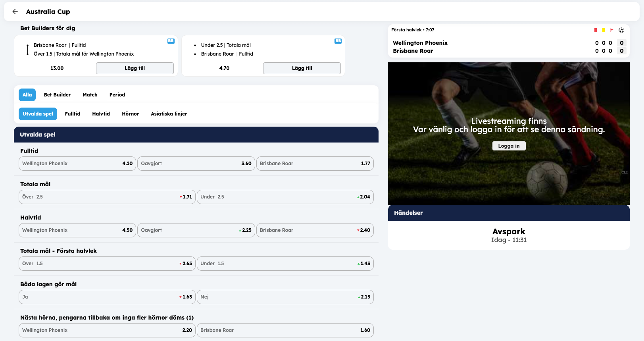Open the Asiatiska linjer tab
Image resolution: width=644 pixels, height=341 pixels.
tap(169, 114)
